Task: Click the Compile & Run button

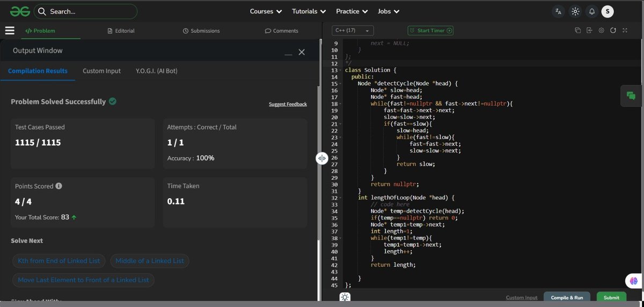Action: (x=567, y=297)
